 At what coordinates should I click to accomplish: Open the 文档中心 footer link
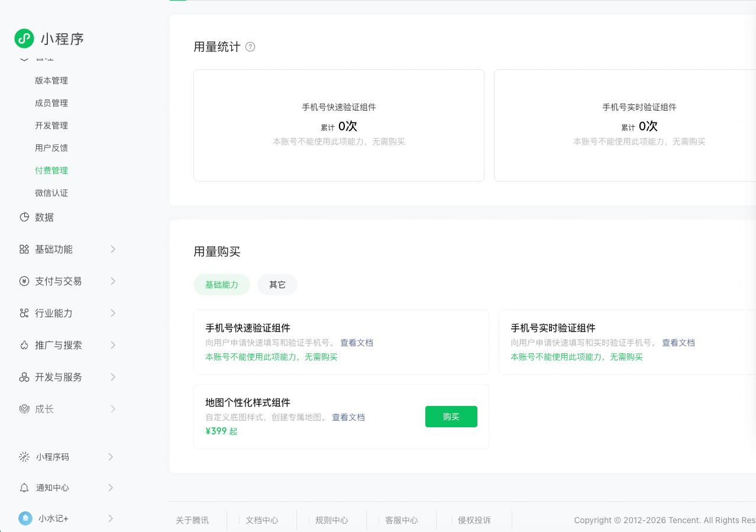point(262,520)
